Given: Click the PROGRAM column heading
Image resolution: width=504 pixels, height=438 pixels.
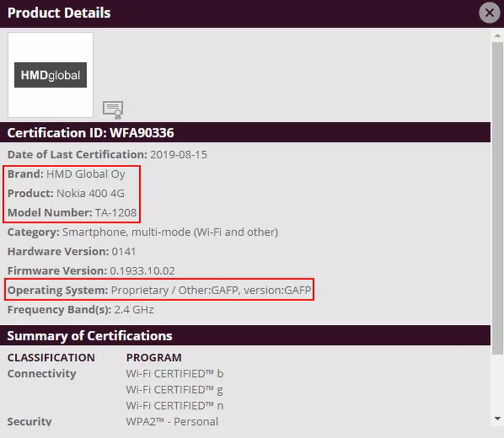Looking at the screenshot, I should click(154, 357).
